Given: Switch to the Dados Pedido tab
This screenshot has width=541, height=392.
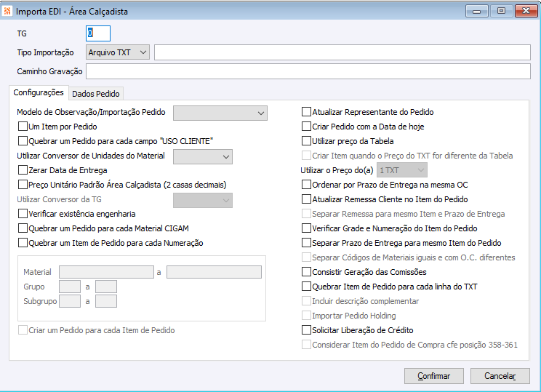Looking at the screenshot, I should 96,94.
